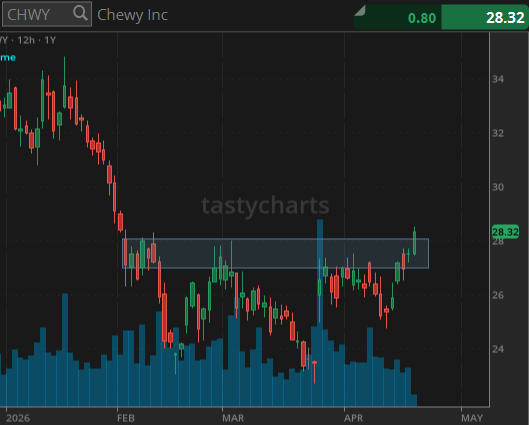
Task: Click the green 0.80 price change box
Action: 398,18
